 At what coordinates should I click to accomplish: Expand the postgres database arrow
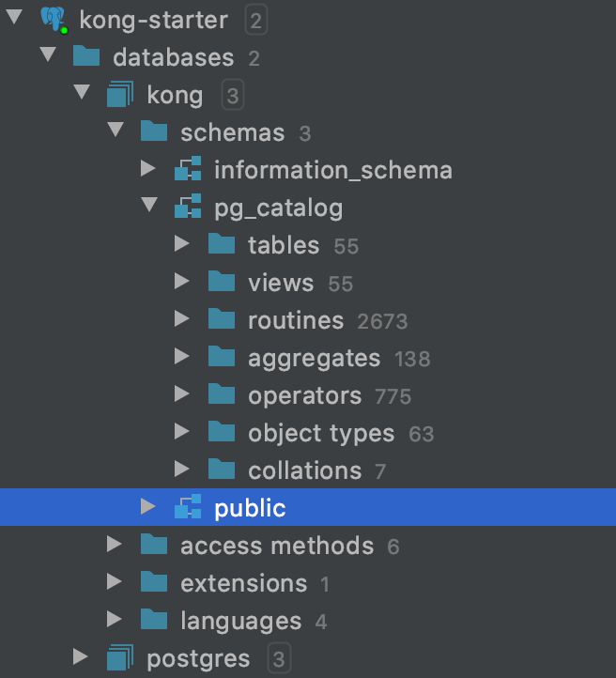tap(81, 656)
